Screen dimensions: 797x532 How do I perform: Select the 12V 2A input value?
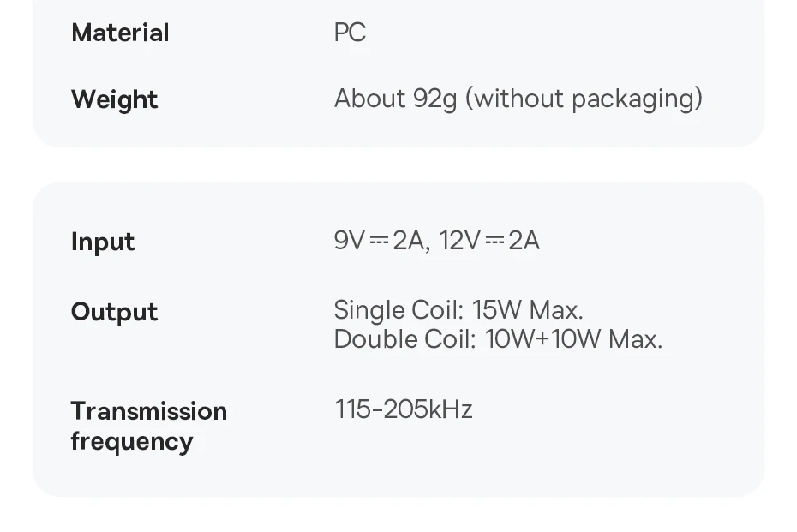pyautogui.click(x=489, y=241)
